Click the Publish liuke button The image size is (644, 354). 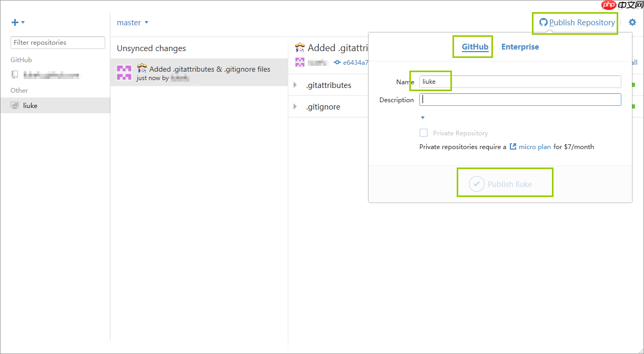[x=505, y=182]
